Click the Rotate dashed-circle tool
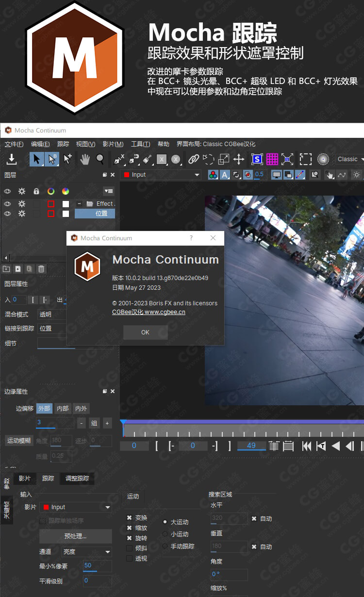Viewport: 364px width, 597px height. [x=209, y=159]
